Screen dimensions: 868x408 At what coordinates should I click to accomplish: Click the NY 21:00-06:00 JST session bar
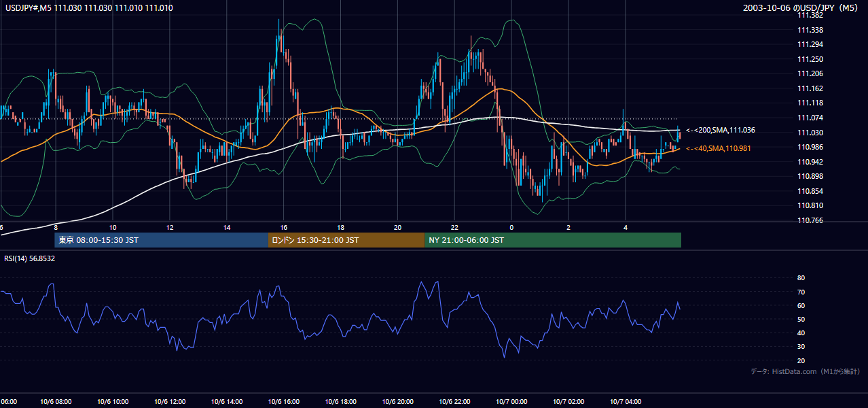tap(553, 240)
